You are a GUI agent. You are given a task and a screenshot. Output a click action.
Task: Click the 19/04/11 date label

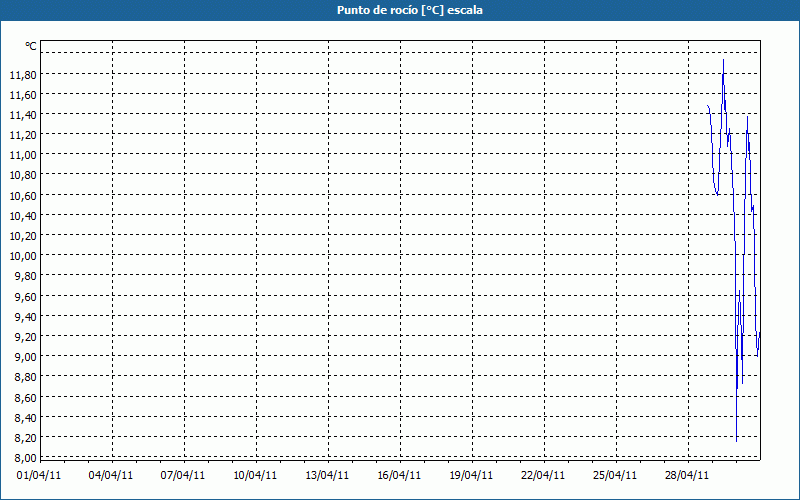471,476
